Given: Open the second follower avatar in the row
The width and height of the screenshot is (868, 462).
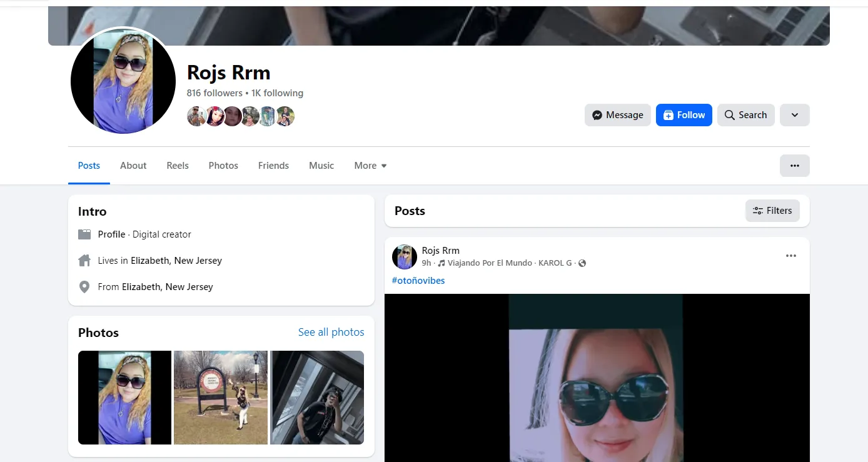Looking at the screenshot, I should 214,116.
